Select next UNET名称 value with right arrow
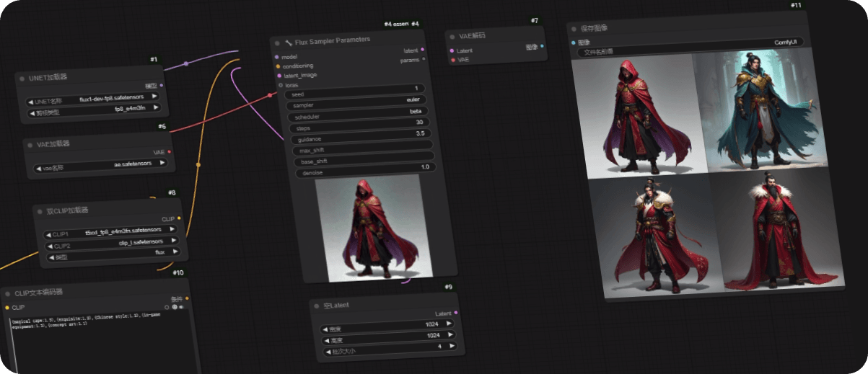This screenshot has width=868, height=374. [x=154, y=95]
